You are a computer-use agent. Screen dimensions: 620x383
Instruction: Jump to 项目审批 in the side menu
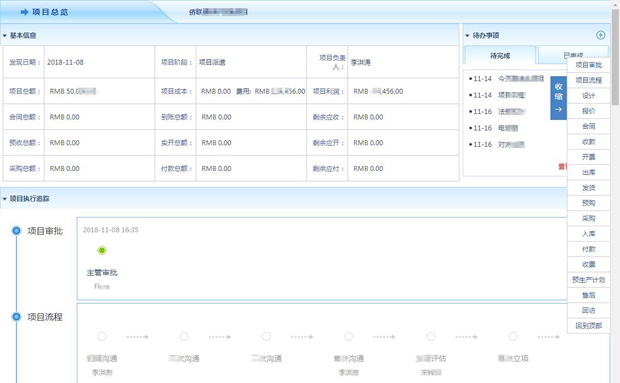588,65
